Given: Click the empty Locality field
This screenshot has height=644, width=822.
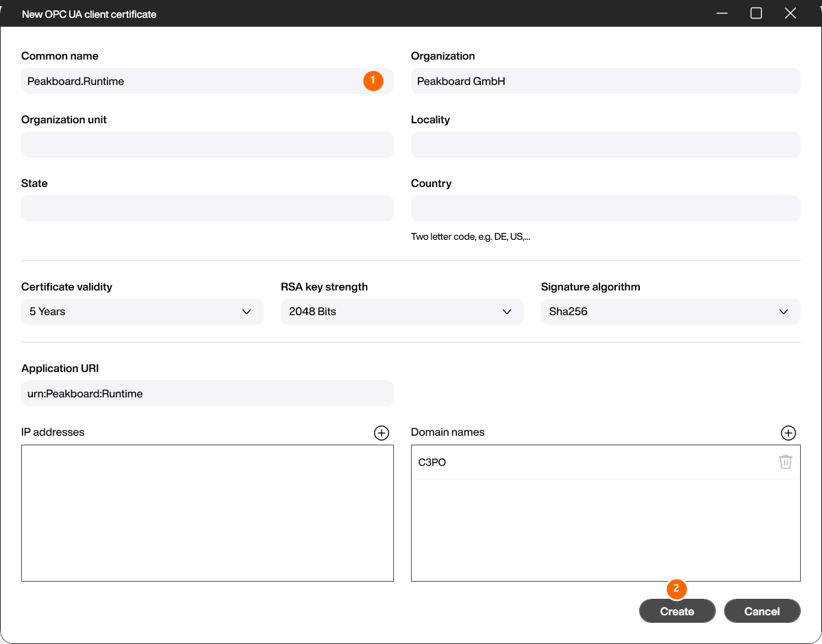Looking at the screenshot, I should 606,145.
